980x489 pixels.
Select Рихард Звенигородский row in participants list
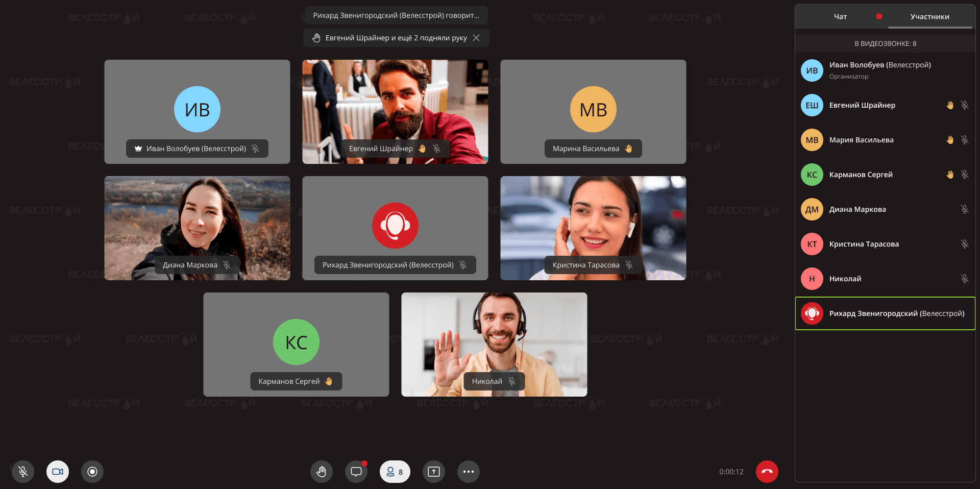pos(885,313)
